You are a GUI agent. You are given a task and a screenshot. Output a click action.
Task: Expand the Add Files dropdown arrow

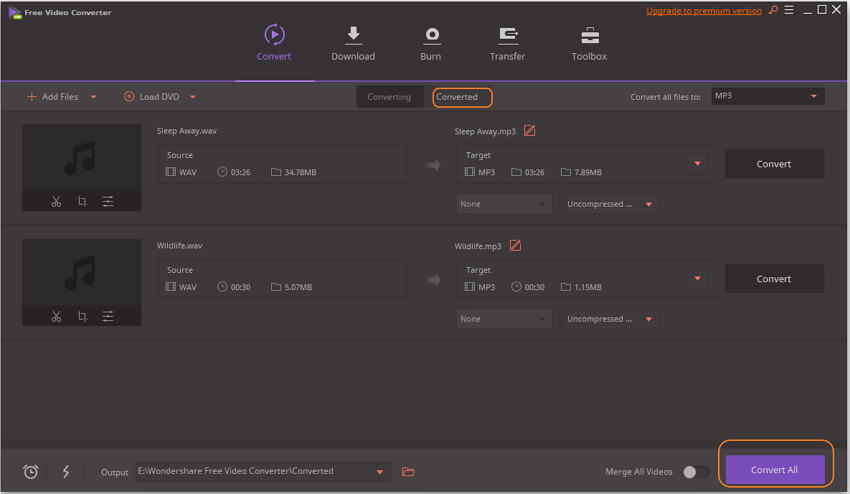[x=93, y=97]
